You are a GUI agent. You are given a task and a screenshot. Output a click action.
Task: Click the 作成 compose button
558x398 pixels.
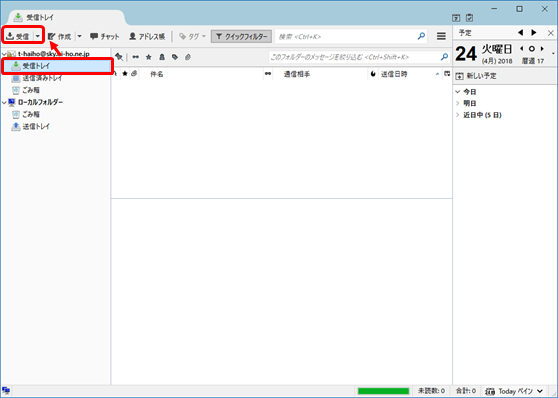pyautogui.click(x=59, y=36)
